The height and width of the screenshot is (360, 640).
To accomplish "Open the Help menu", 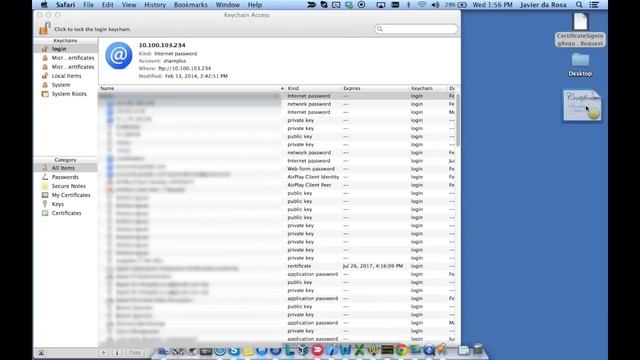I will (255, 5).
